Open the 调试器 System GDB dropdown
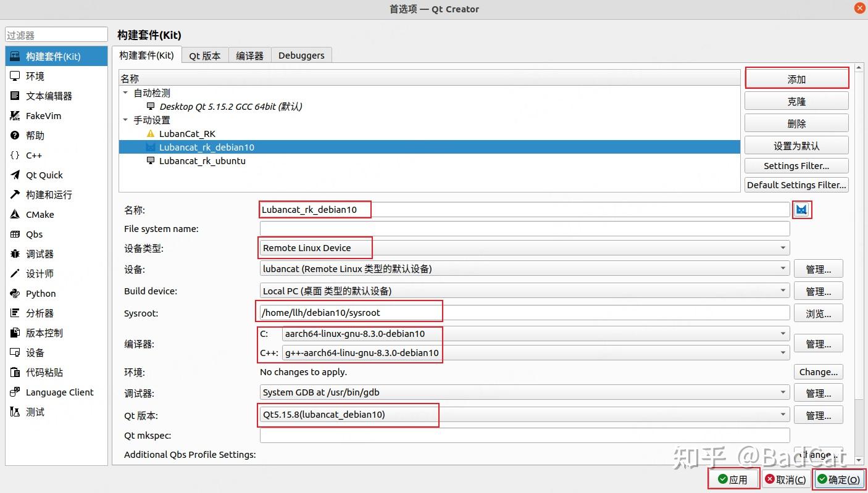The height and width of the screenshot is (493, 868). coord(525,392)
